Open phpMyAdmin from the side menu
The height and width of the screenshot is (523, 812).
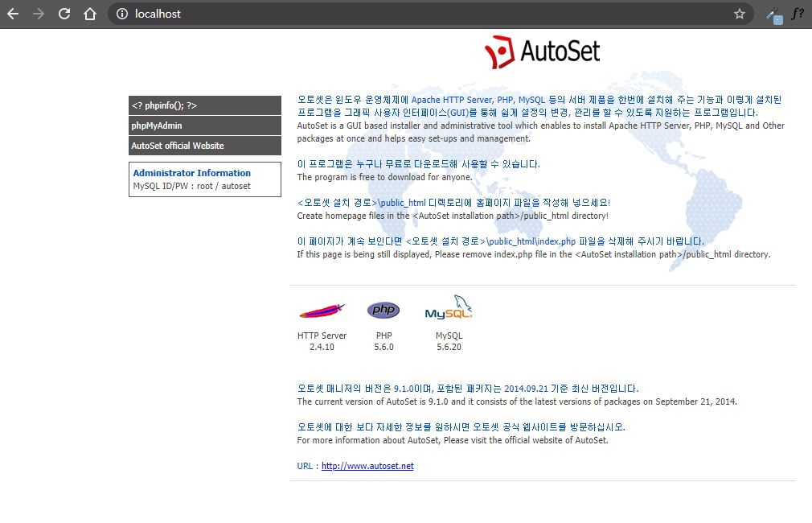pyautogui.click(x=205, y=126)
